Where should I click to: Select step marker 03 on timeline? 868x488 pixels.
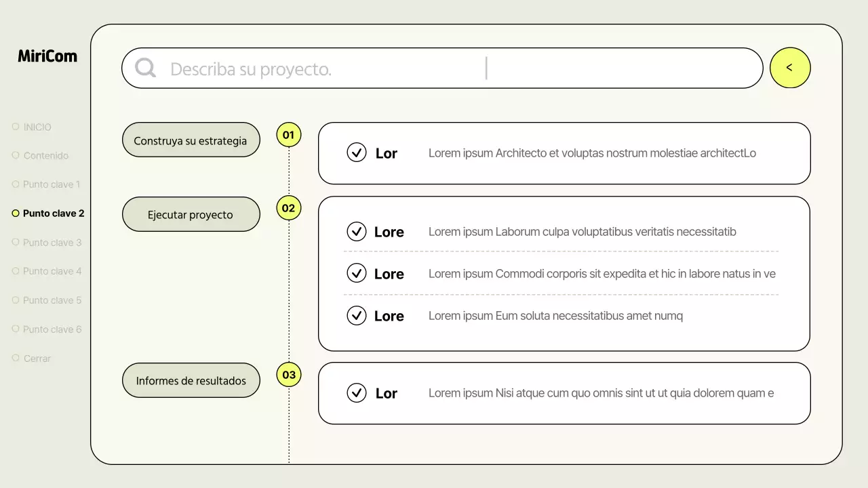pos(289,375)
